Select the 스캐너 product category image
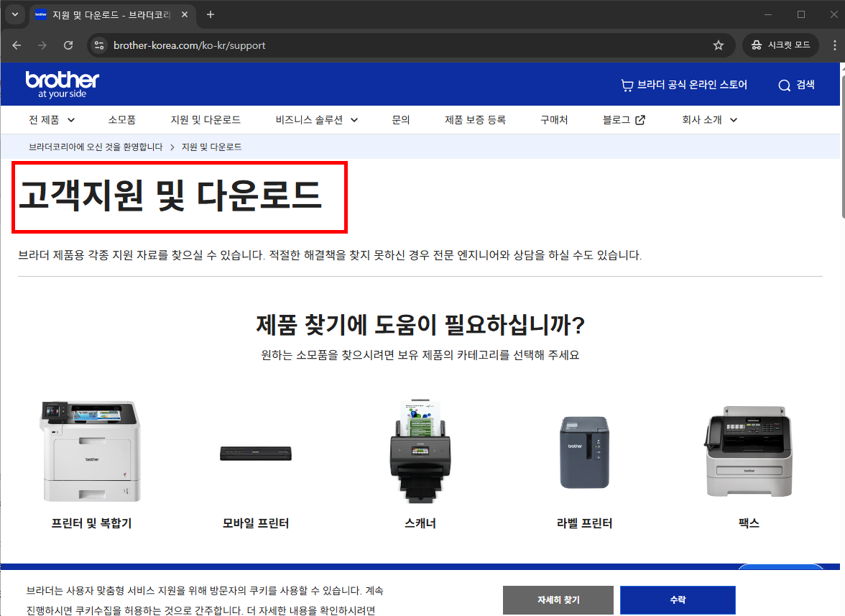Viewport: 845px width, 616px height. coord(420,449)
